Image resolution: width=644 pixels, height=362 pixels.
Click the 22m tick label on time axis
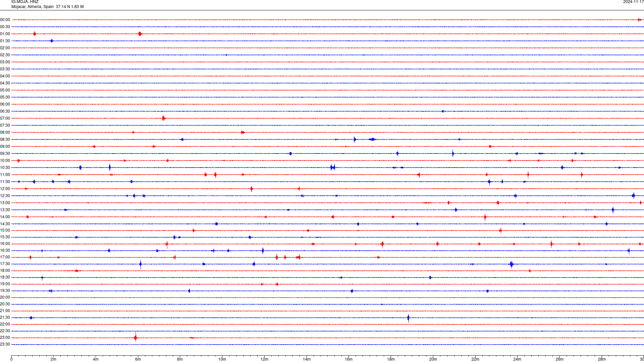coord(475,359)
